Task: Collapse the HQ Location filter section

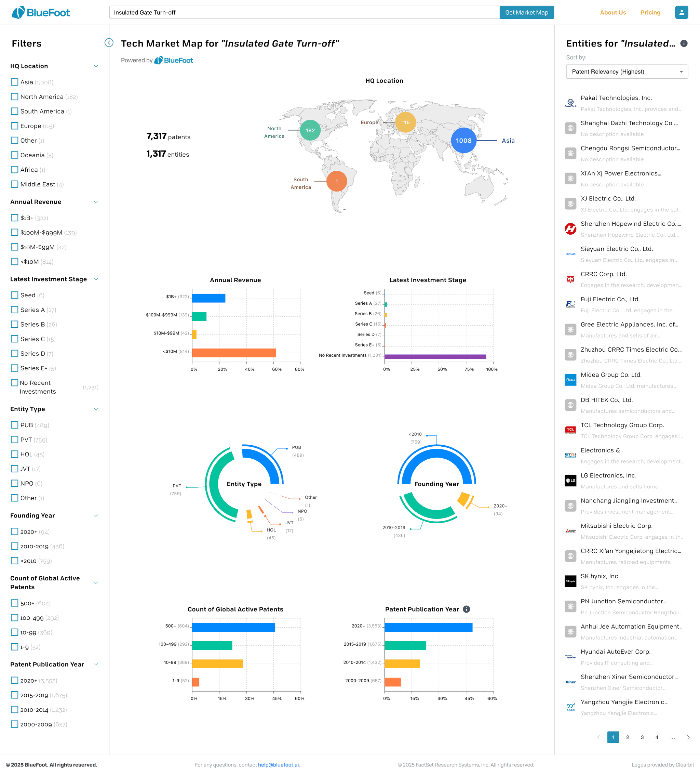Action: (x=96, y=66)
